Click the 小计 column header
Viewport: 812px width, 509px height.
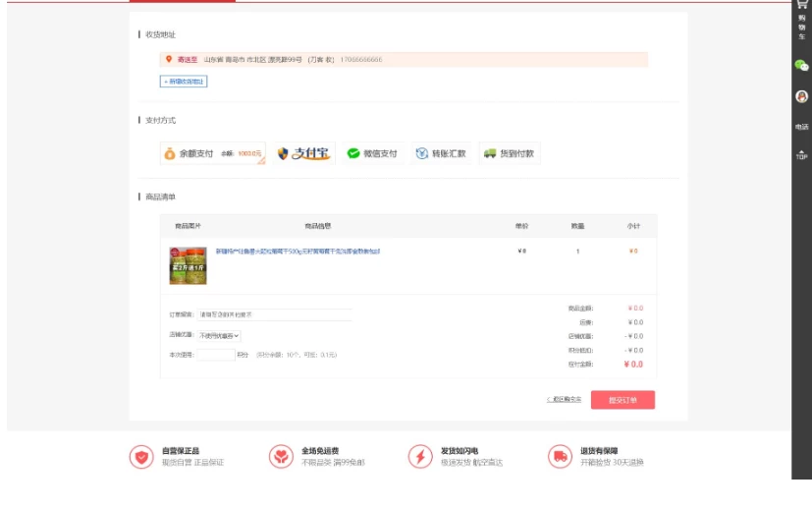[634, 226]
